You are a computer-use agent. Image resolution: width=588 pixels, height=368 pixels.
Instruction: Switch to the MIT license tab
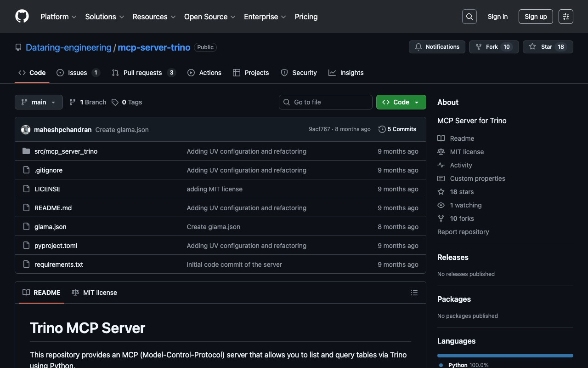click(95, 293)
